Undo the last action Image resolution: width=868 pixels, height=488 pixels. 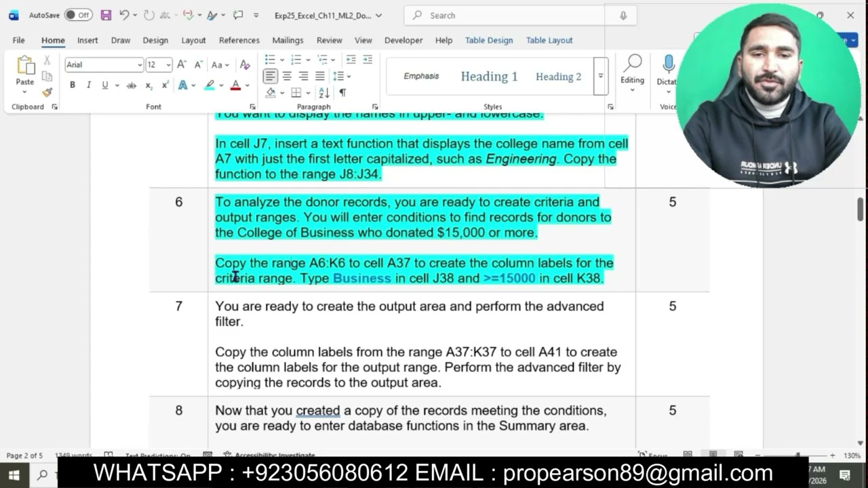[x=123, y=15]
